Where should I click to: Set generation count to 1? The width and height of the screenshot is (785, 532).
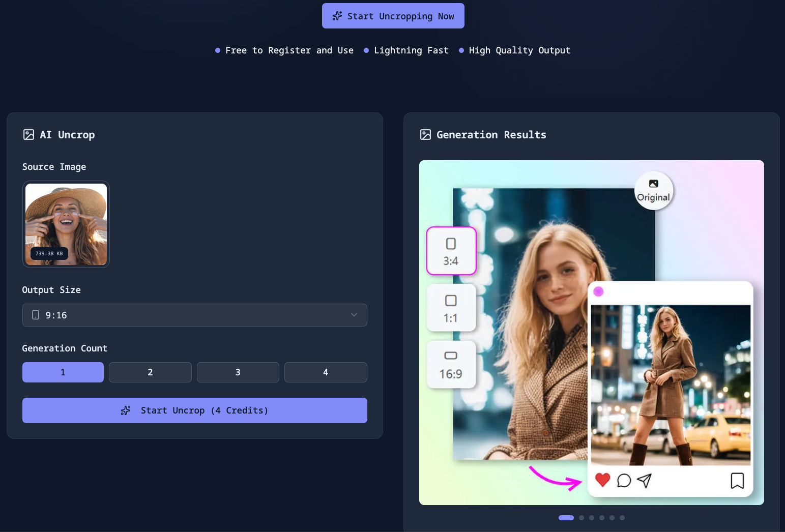63,372
